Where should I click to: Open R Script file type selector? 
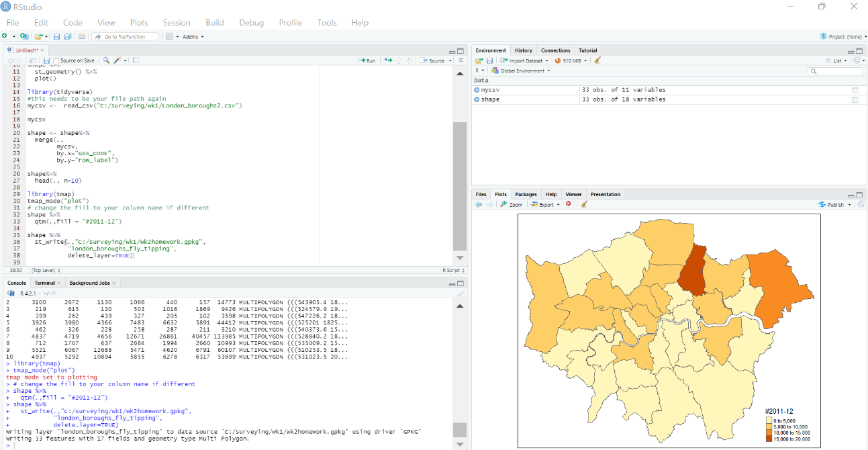tap(452, 270)
